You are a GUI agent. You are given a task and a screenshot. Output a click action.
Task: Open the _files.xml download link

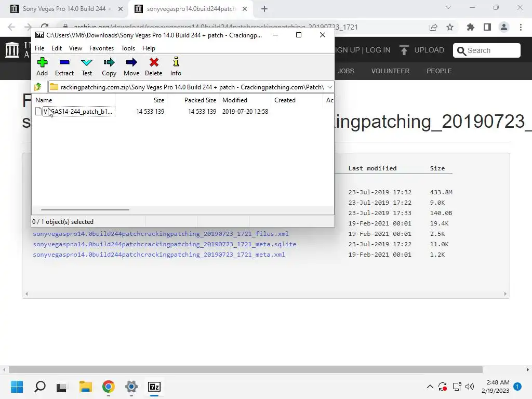click(x=161, y=234)
